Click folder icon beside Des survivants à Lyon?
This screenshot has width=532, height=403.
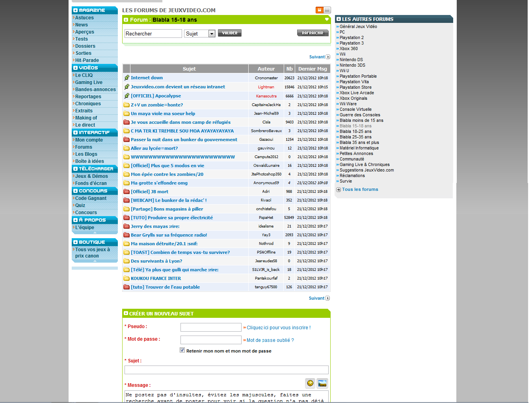click(126, 261)
